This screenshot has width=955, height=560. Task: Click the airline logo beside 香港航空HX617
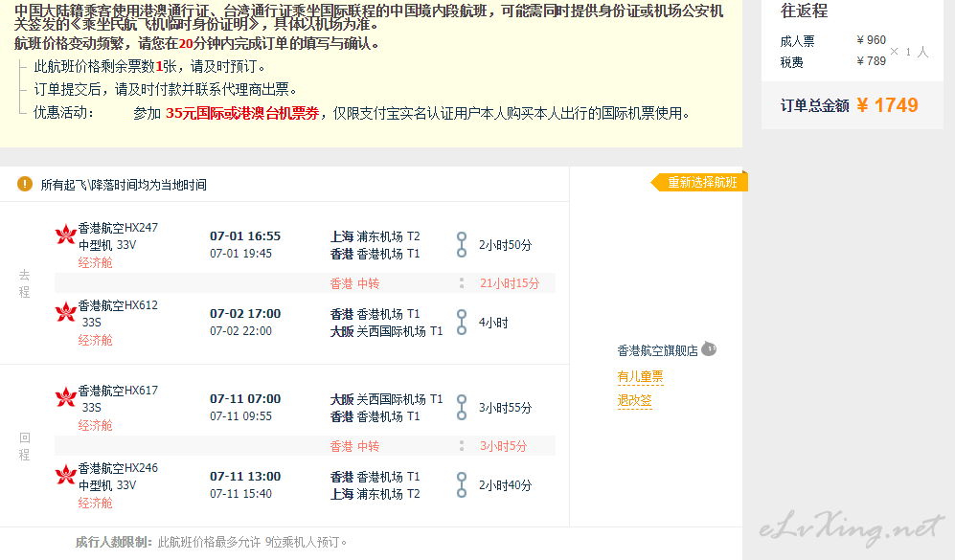66,397
